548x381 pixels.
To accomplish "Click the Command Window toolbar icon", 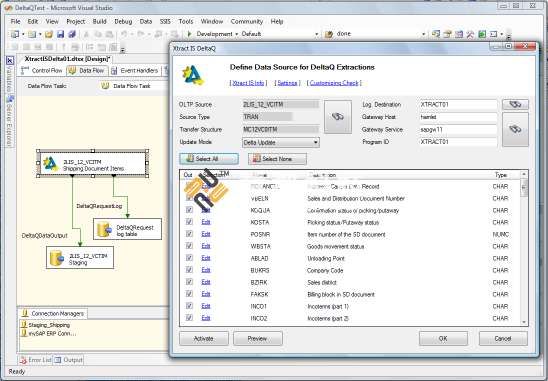I will [493, 34].
